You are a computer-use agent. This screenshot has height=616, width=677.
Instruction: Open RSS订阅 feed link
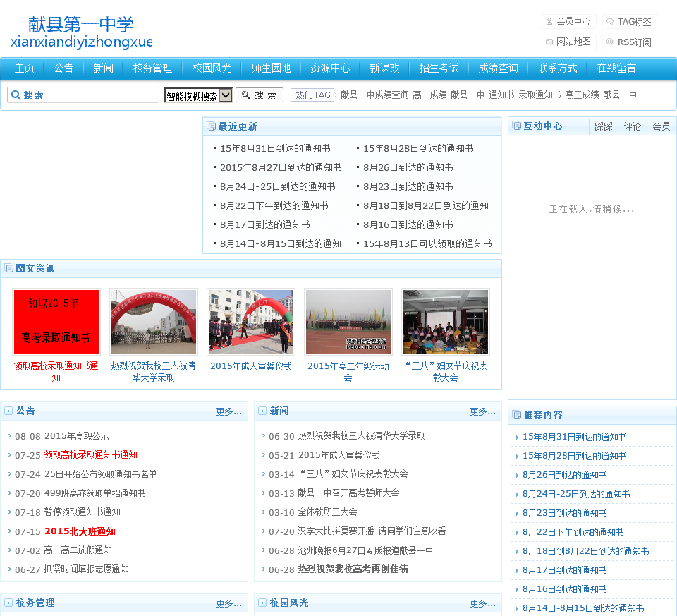pyautogui.click(x=629, y=42)
